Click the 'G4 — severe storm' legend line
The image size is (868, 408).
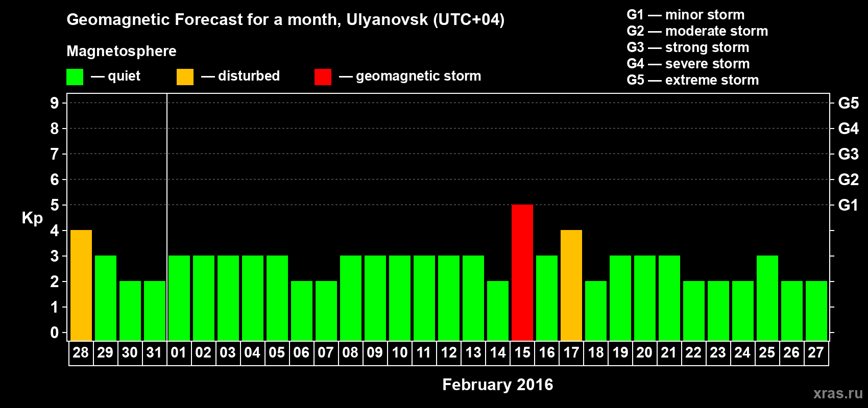688,64
